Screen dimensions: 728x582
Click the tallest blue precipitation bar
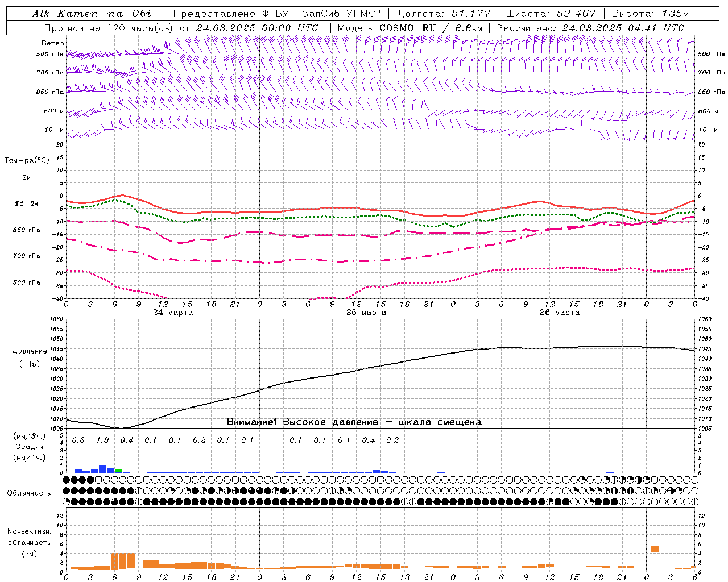click(103, 469)
